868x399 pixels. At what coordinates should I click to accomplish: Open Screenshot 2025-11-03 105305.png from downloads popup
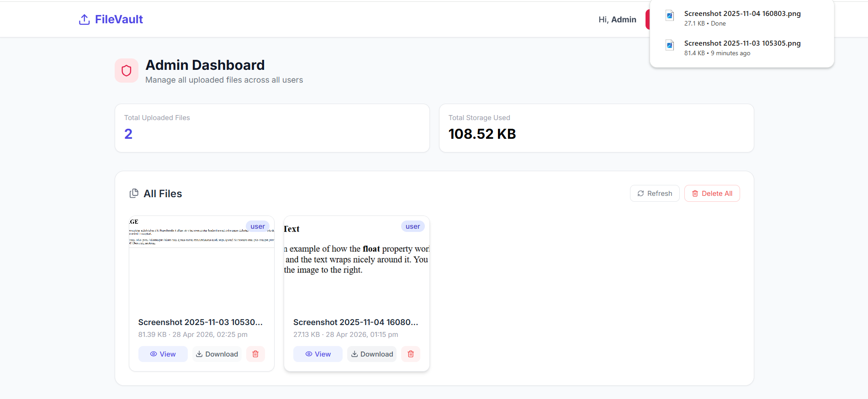coord(742,43)
